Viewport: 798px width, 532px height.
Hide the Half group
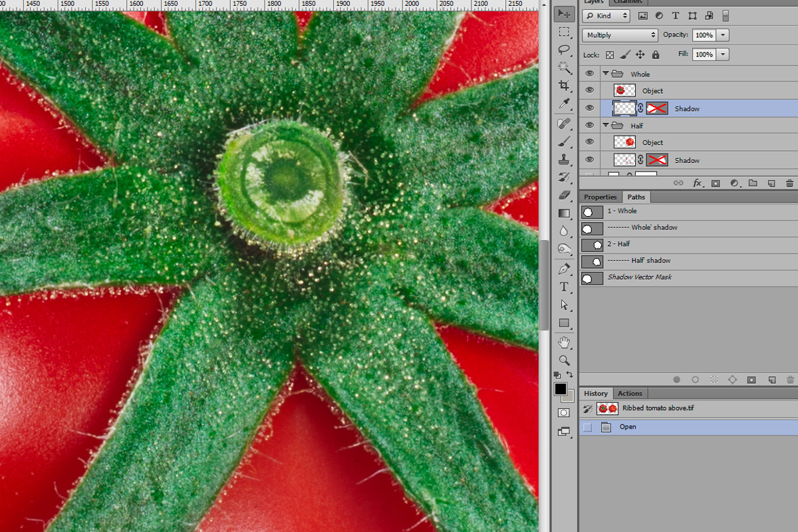click(x=589, y=125)
